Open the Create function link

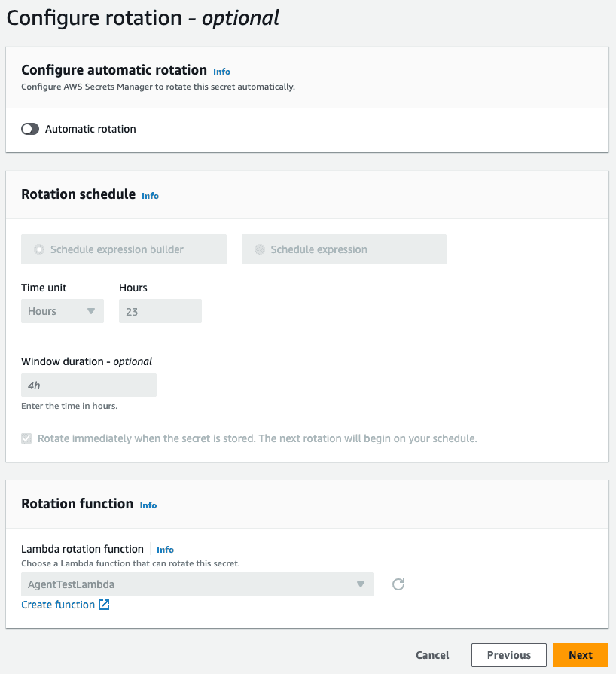click(58, 605)
